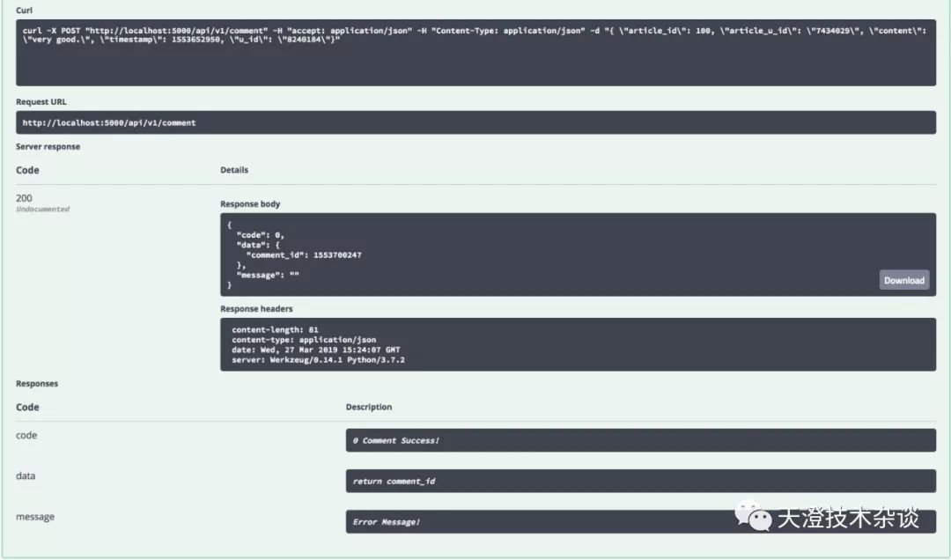Image resolution: width=951 pixels, height=560 pixels.
Task: Click the 'Curl' section heading
Action: (25, 11)
